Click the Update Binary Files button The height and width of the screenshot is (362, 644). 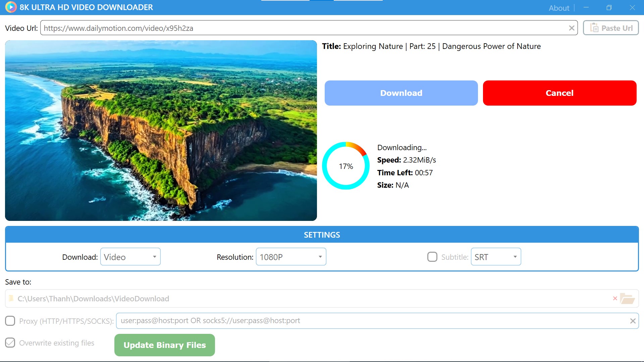click(x=164, y=345)
